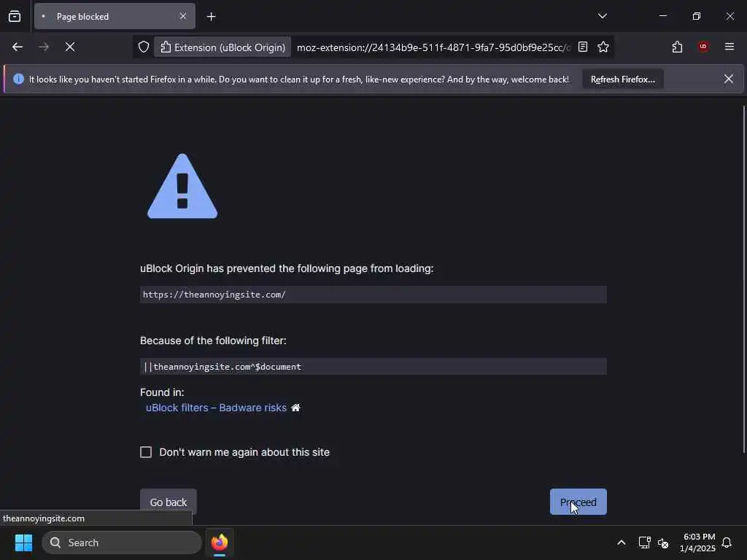Click the Refresh Firefox... button
The height and width of the screenshot is (560, 747).
[x=623, y=79]
